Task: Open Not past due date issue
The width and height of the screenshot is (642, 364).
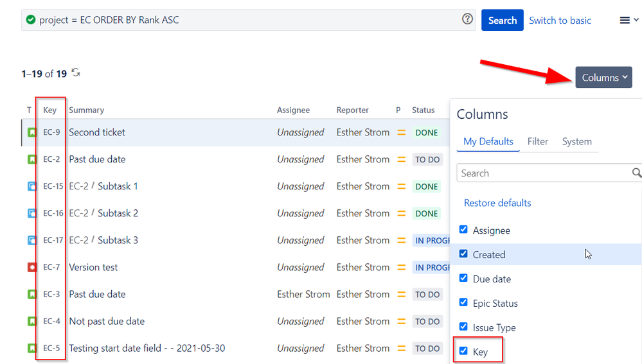Action: pos(107,321)
